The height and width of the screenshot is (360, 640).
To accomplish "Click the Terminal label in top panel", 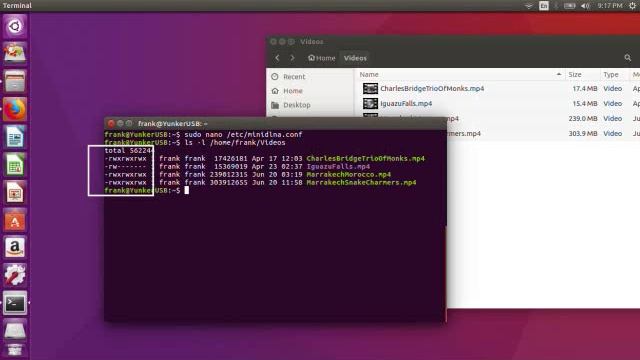I will (x=17, y=6).
